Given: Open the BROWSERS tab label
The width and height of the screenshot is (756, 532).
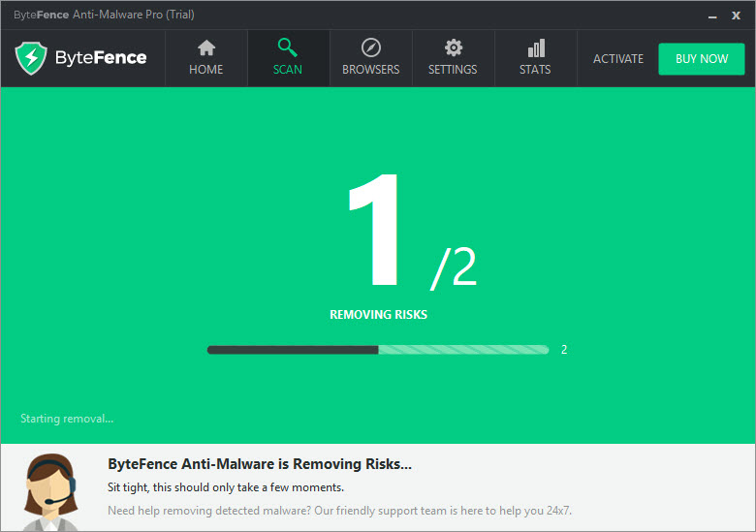Looking at the screenshot, I should click(371, 70).
